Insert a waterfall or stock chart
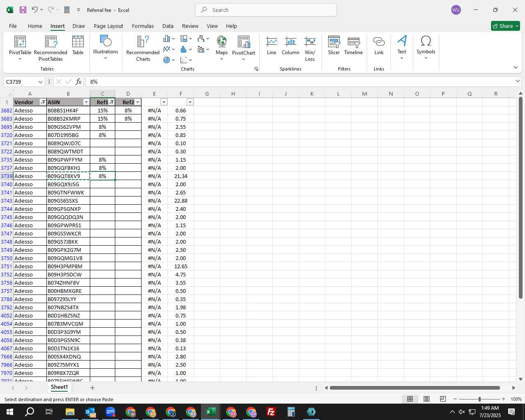525x420 pixels. pos(203,39)
